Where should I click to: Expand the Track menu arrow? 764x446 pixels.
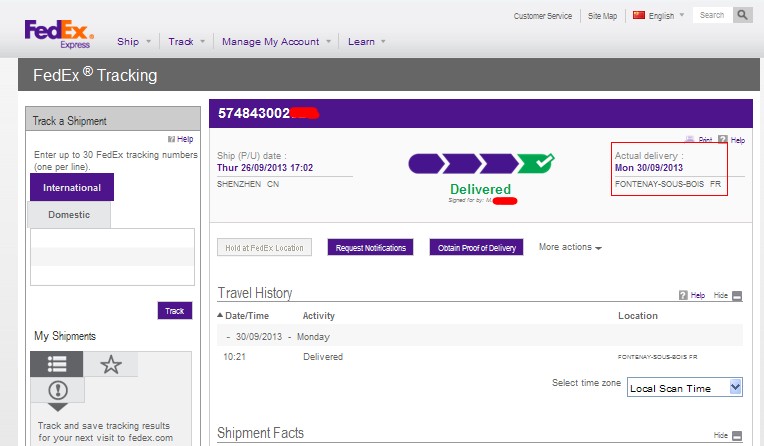click(x=202, y=42)
